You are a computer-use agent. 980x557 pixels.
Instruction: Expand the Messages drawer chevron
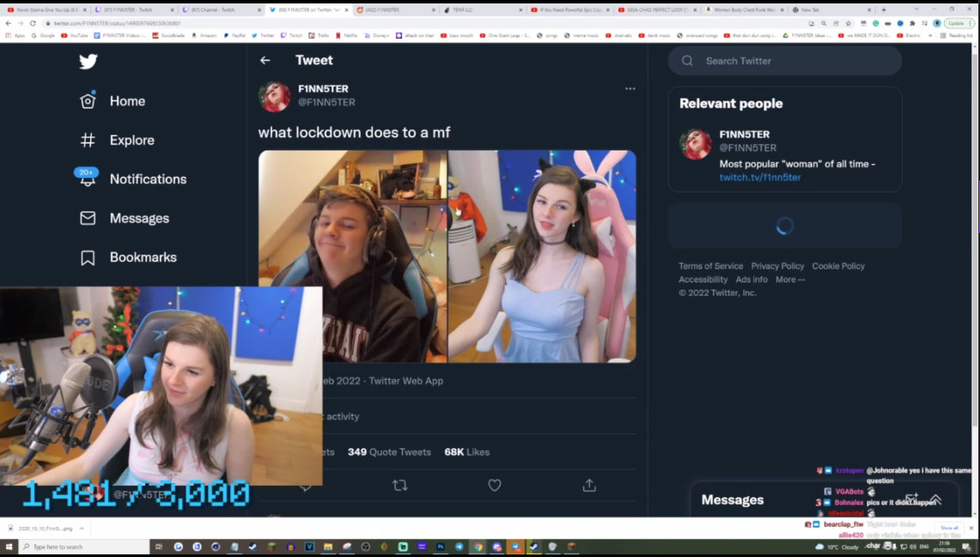(x=935, y=499)
